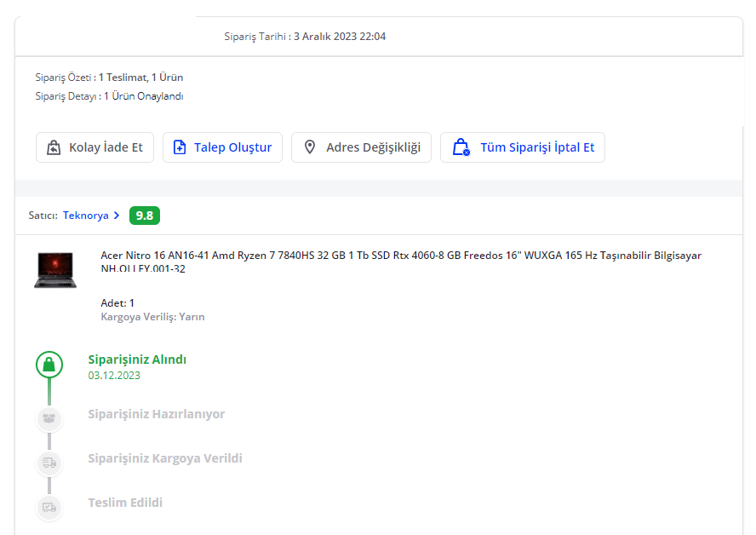Screen dimensions: 756x535
Task: Click the Siparişiniz Hazırlanıyor box icon
Action: [49, 418]
